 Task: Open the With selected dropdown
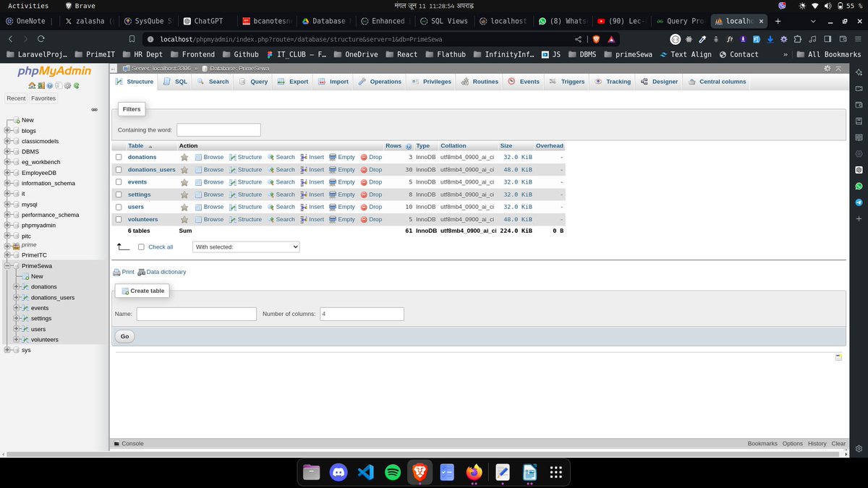(x=246, y=247)
